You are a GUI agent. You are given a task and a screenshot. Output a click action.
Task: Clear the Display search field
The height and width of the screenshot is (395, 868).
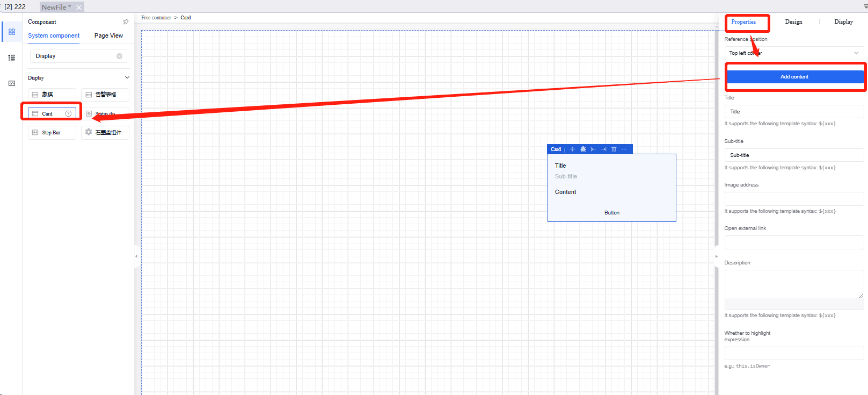coord(119,56)
